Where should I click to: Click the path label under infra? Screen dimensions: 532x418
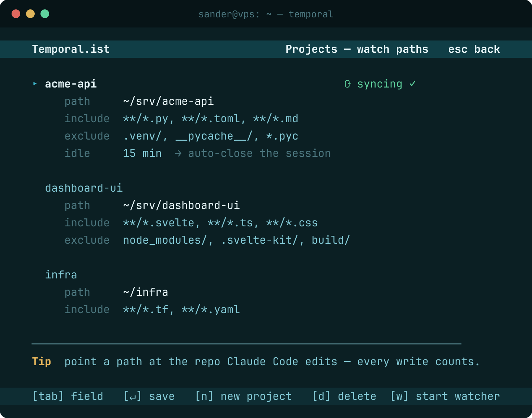pos(77,292)
